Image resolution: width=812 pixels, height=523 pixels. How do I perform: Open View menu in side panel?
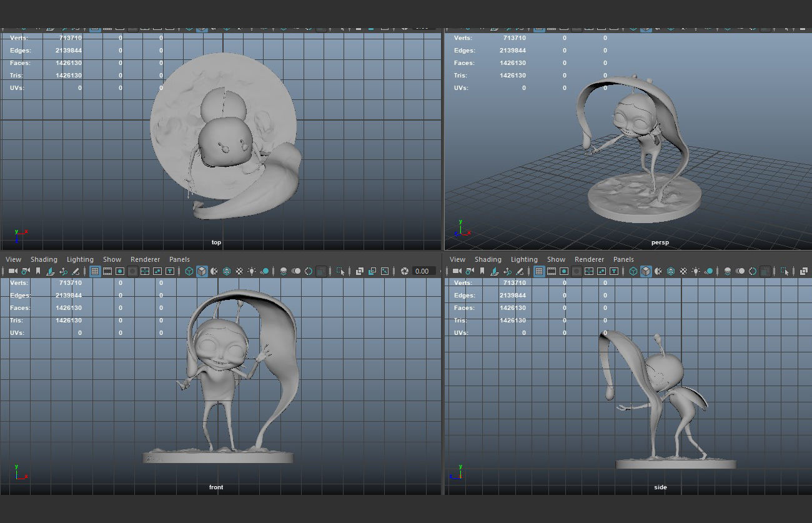pos(458,259)
